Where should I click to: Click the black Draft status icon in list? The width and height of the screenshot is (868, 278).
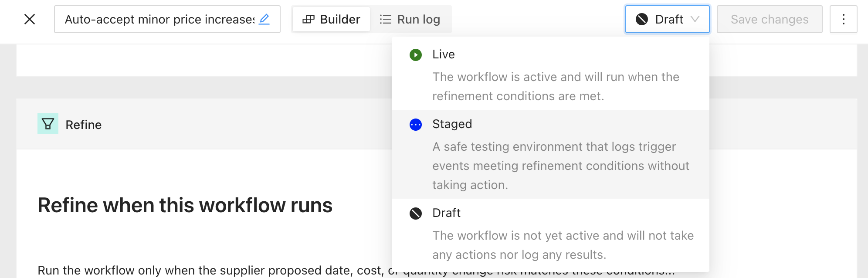tap(416, 214)
